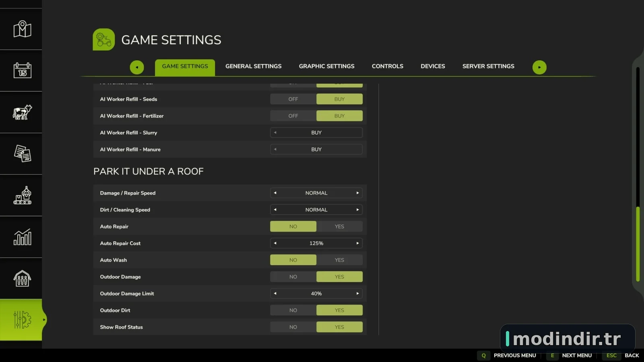Select YES for Show Roof Status
Viewport: 644px width, 362px height.
pyautogui.click(x=339, y=327)
